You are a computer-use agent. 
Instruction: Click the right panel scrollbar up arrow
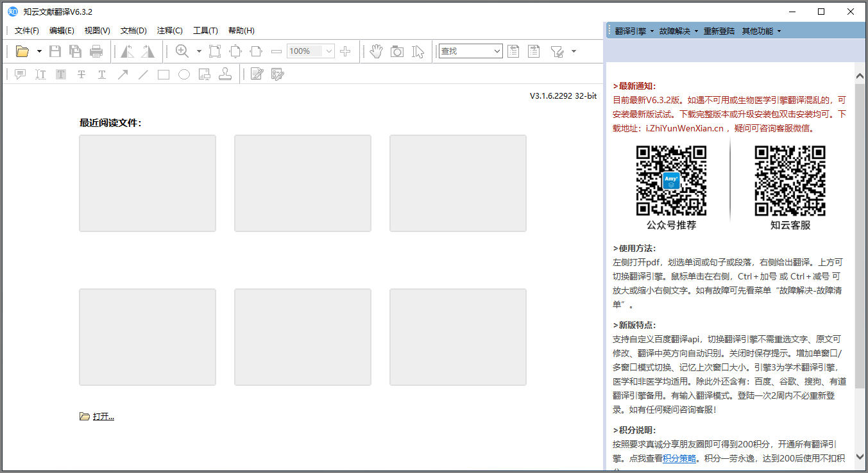pyautogui.click(x=860, y=76)
